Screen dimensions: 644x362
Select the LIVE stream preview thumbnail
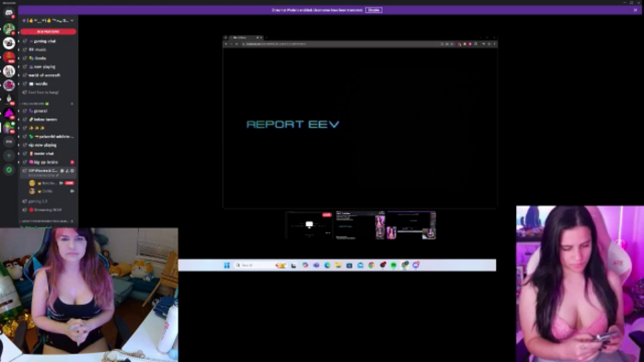(309, 225)
